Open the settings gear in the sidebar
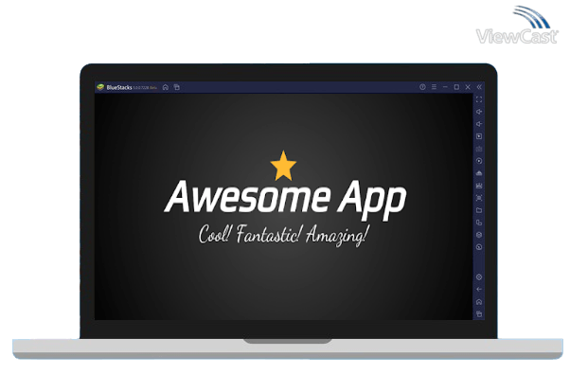This screenshot has height=392, width=570. pos(479,276)
